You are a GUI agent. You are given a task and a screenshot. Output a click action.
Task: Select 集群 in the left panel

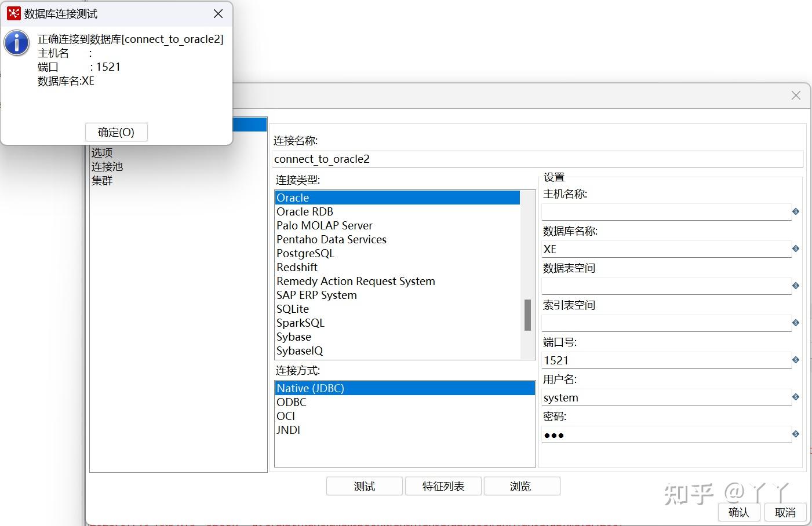[102, 180]
